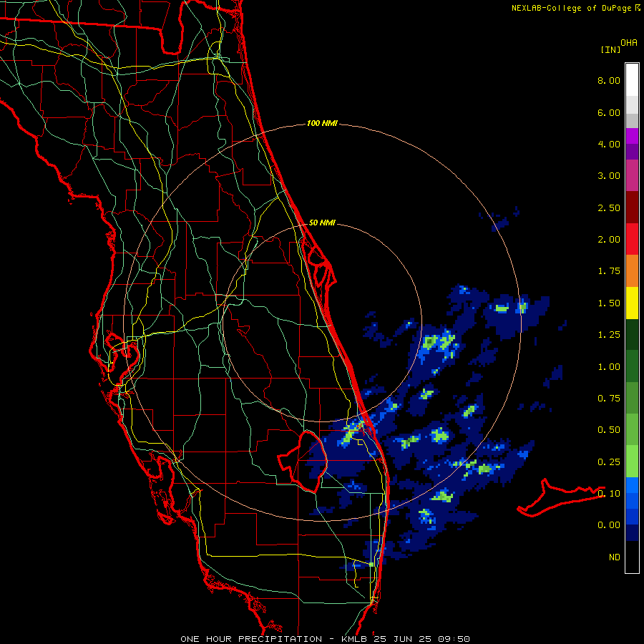Click the ND no-data label
The height and width of the screenshot is (644, 644).
(x=615, y=557)
